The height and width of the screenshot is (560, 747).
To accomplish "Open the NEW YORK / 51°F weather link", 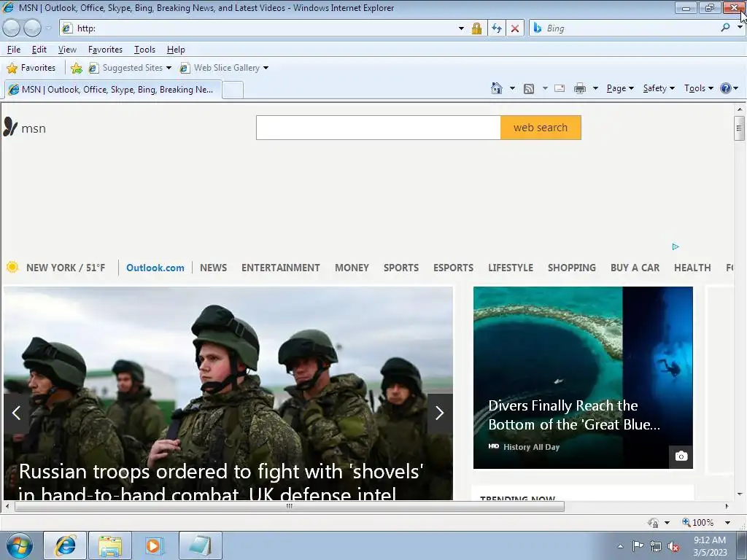I will [66, 268].
